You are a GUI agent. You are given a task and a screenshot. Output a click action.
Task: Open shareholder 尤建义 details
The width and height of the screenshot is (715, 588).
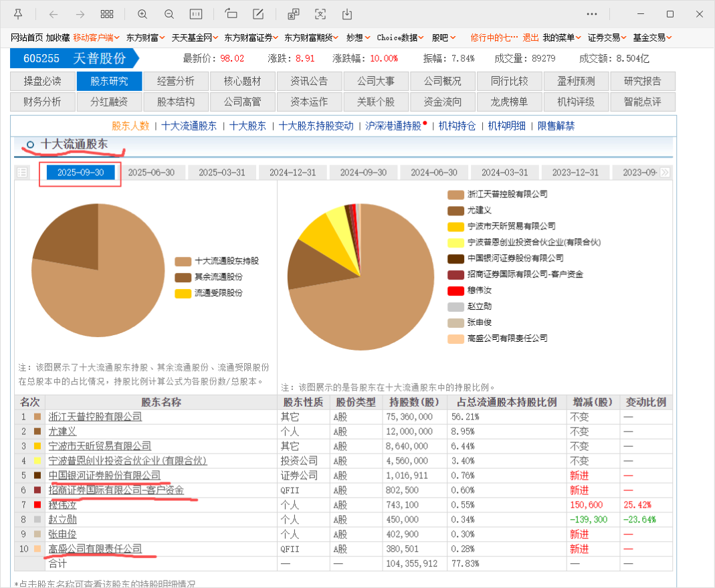pos(62,431)
